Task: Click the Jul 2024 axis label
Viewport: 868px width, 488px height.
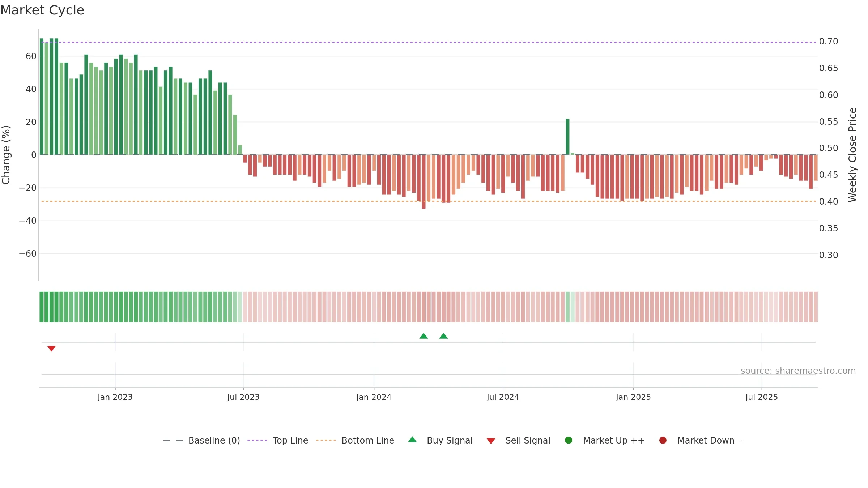Action: (503, 397)
